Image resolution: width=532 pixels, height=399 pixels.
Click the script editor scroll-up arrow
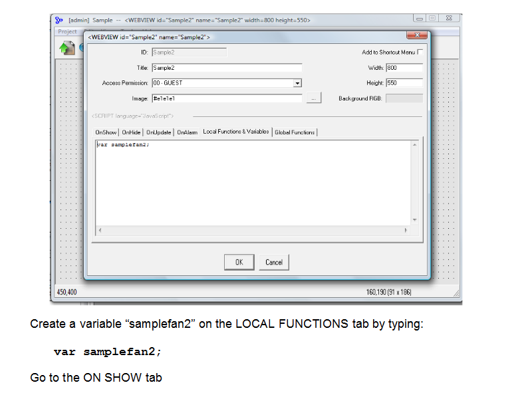point(414,145)
